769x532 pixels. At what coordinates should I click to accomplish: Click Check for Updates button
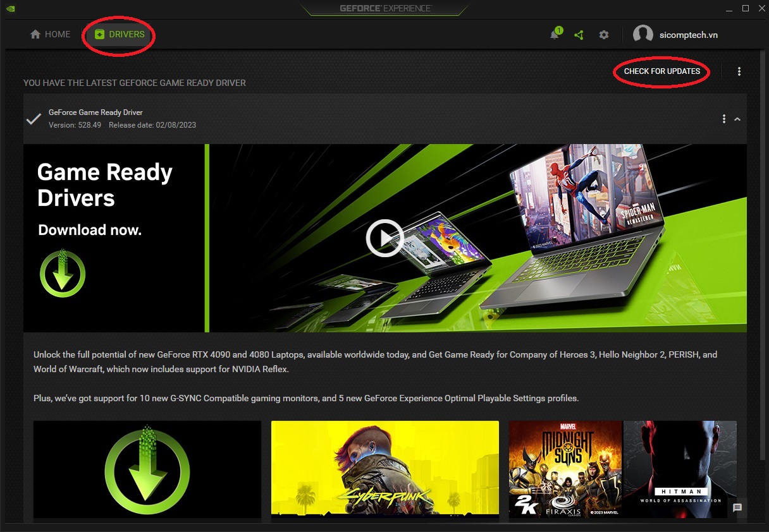pos(661,71)
